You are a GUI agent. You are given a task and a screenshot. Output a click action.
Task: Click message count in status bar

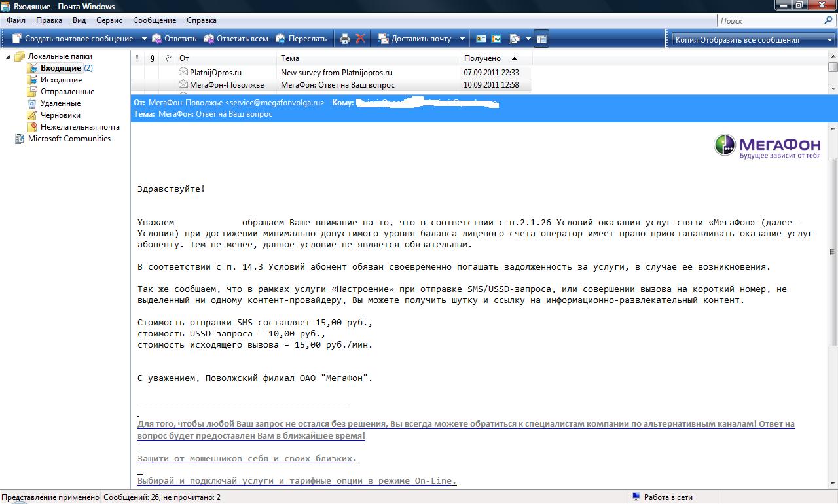pos(162,497)
